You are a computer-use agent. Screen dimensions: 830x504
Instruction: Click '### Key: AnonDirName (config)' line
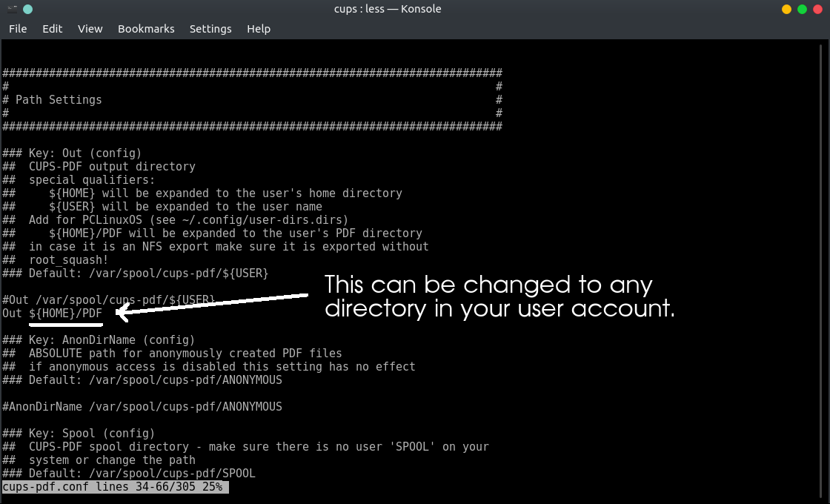coord(99,340)
